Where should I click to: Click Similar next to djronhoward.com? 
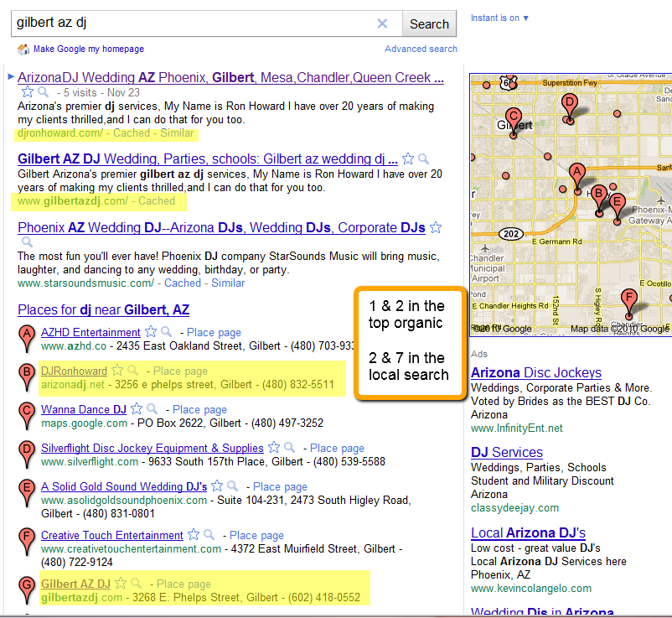coord(177,133)
